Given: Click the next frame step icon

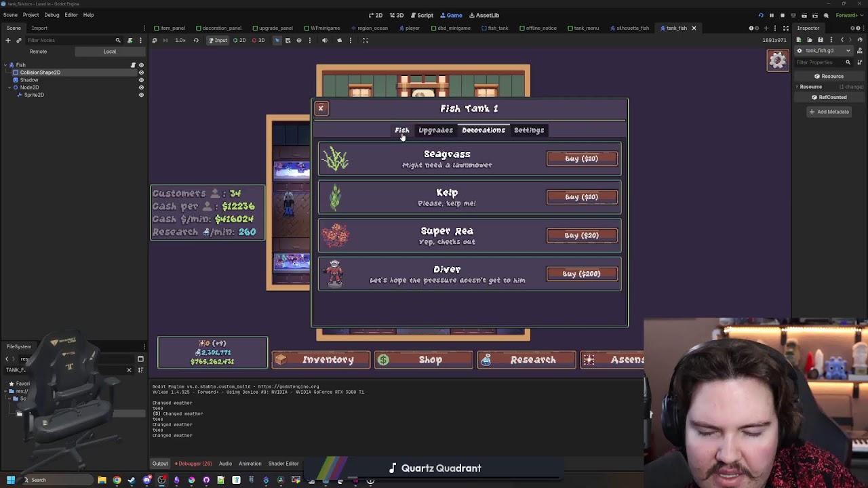Looking at the screenshot, I should coord(167,40).
